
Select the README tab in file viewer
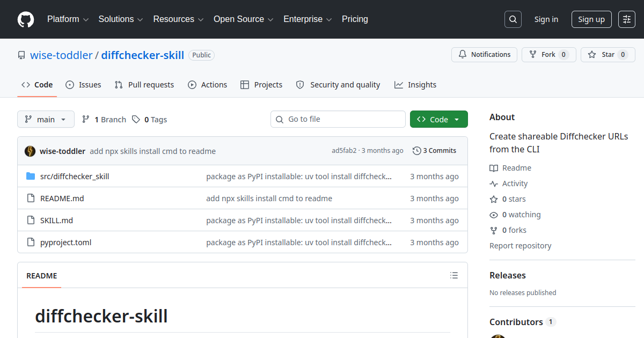42,276
